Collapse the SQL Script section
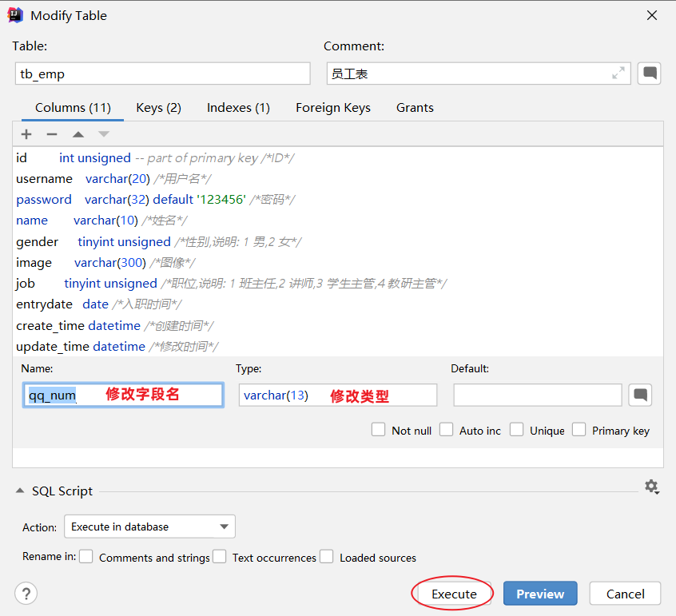Image resolution: width=676 pixels, height=616 pixels. coord(20,491)
